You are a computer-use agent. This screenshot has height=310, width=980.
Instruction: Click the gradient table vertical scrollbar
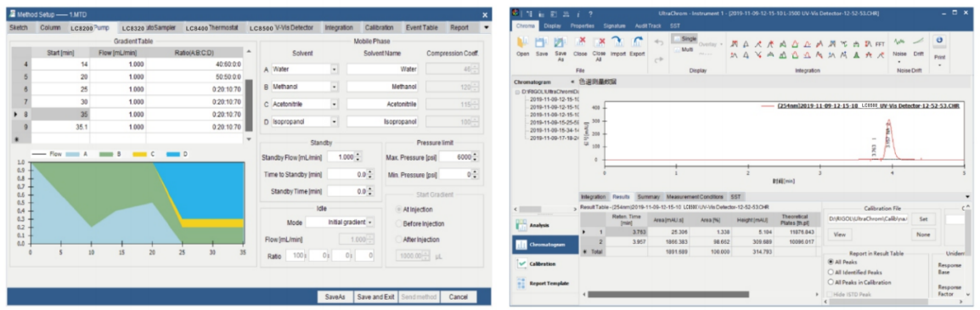(249, 96)
